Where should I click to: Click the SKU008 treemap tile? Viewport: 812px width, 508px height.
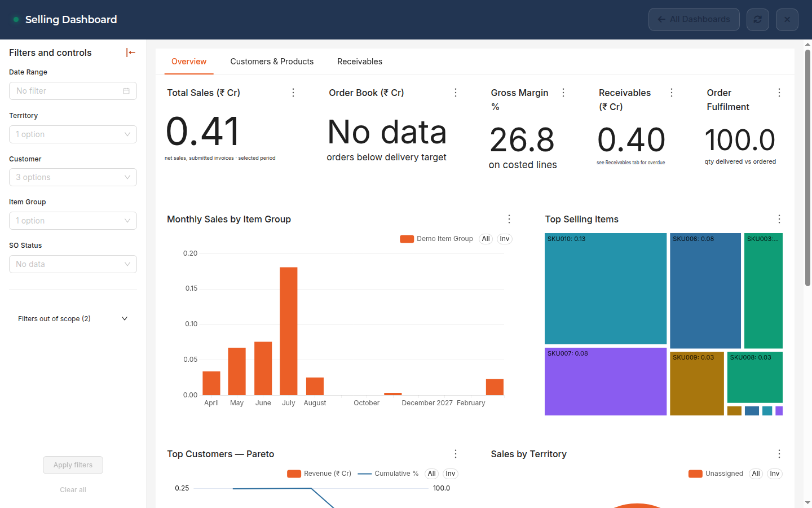click(755, 377)
